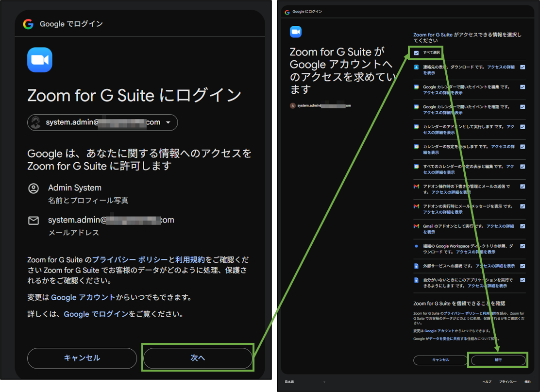Image resolution: width=540 pixels, height=392 pixels.
Task: Toggle the すべて選択 checkbox
Action: (416, 53)
